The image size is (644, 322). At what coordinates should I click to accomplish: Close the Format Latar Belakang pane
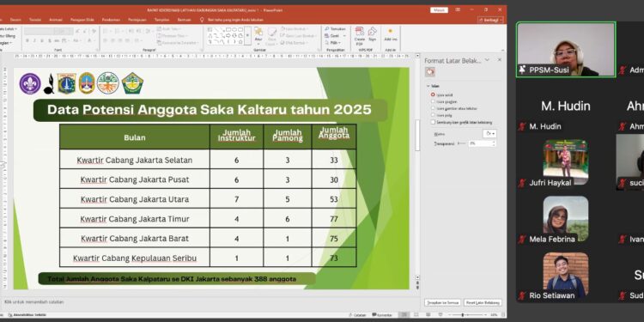point(500,60)
